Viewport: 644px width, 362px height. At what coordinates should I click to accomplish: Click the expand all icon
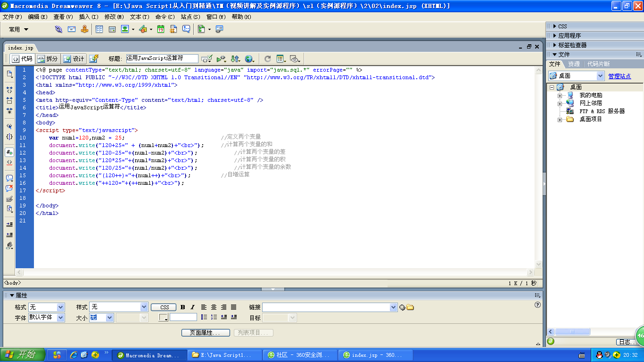click(x=9, y=111)
